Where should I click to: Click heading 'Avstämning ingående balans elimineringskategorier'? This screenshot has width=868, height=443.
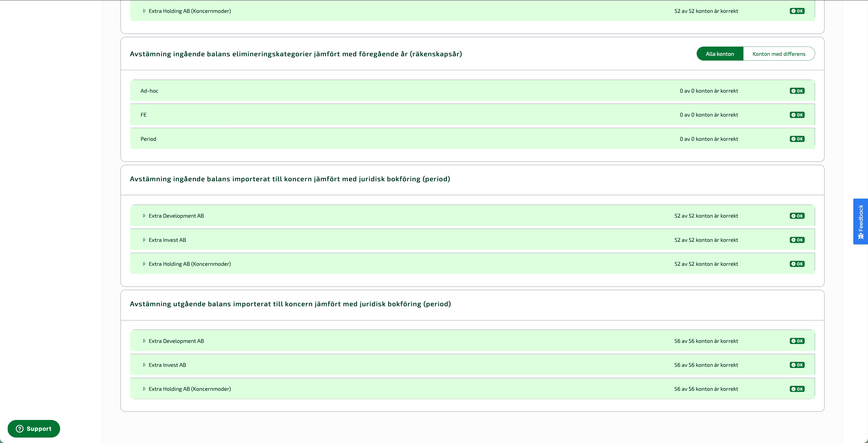click(x=296, y=54)
